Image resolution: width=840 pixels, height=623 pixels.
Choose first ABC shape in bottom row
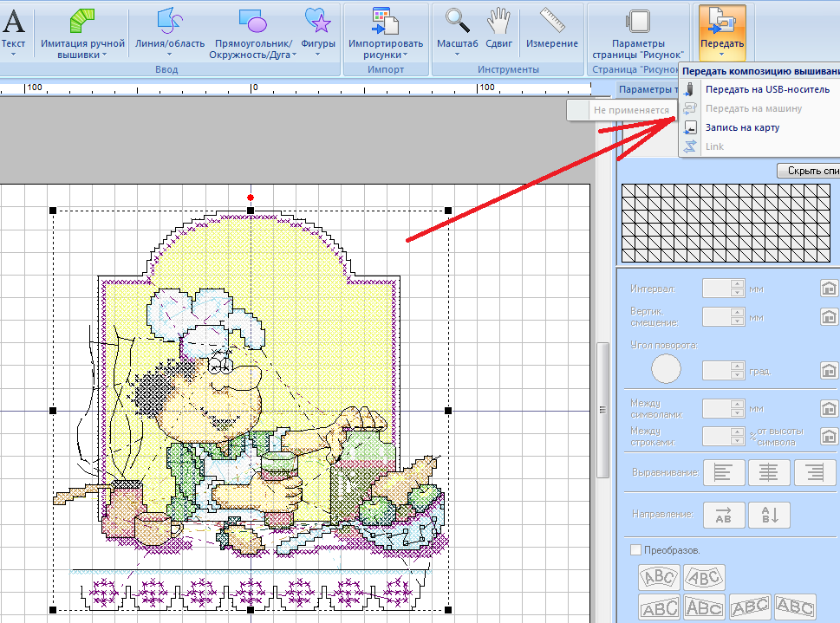[x=660, y=607]
